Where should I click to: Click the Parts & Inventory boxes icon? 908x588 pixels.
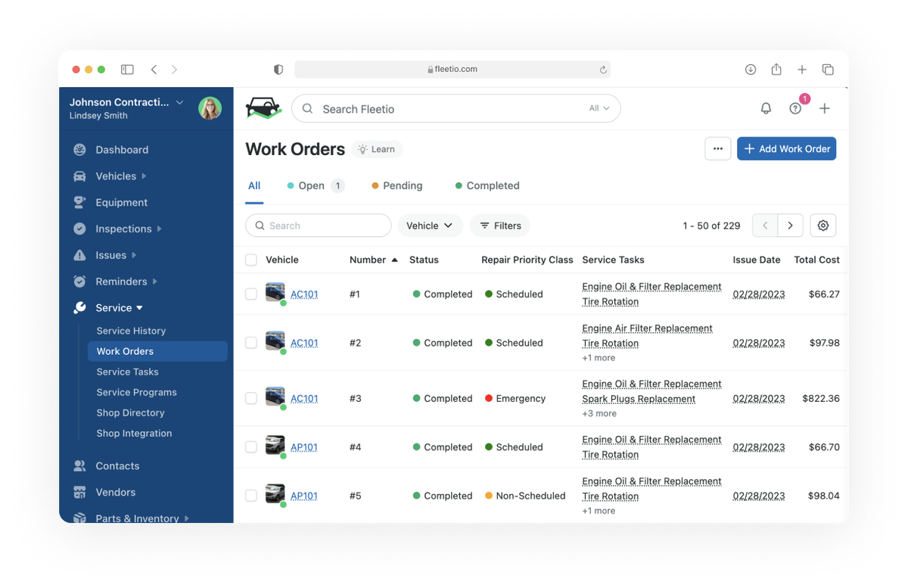pyautogui.click(x=79, y=518)
